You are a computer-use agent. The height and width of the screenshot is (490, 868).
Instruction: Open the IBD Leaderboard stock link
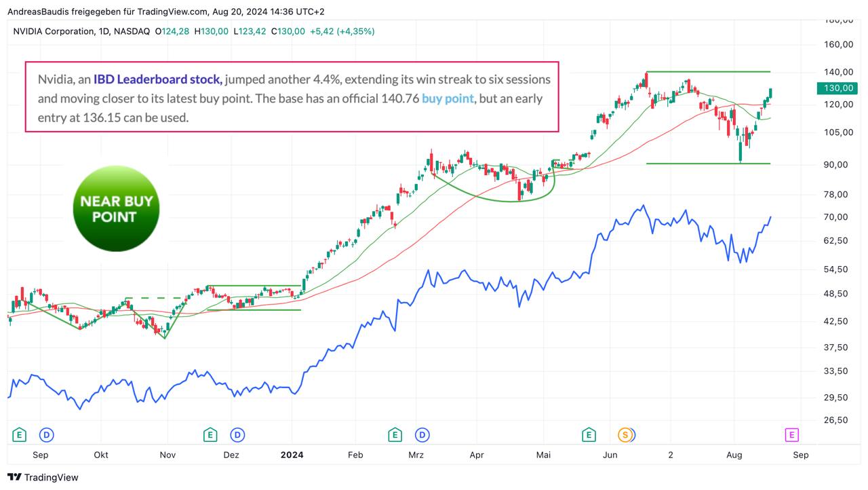157,79
